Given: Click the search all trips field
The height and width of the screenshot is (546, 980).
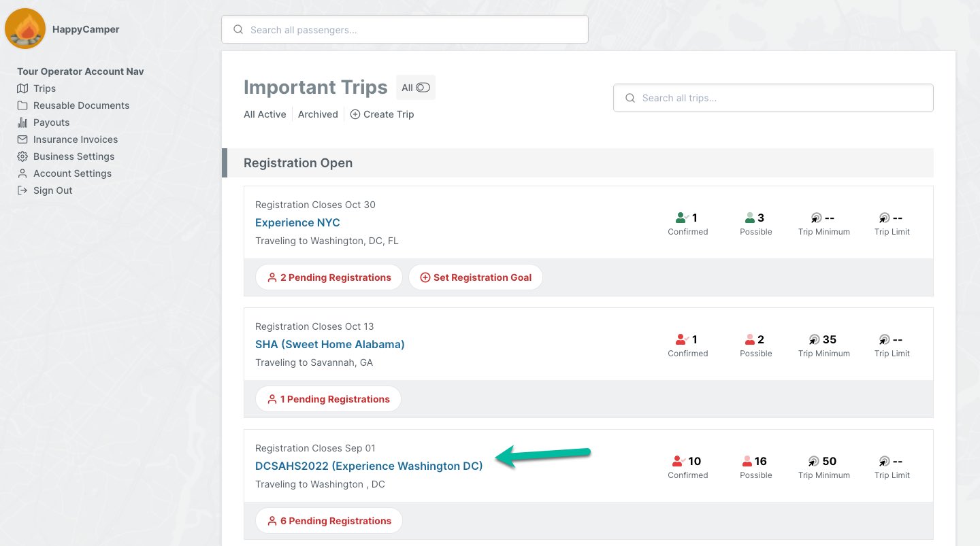Looking at the screenshot, I should (772, 97).
